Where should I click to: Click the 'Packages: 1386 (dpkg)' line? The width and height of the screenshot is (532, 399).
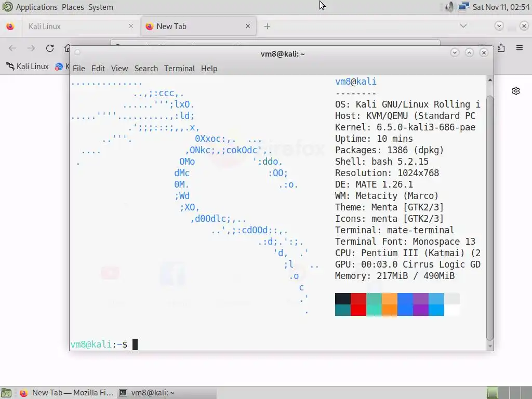pyautogui.click(x=389, y=150)
